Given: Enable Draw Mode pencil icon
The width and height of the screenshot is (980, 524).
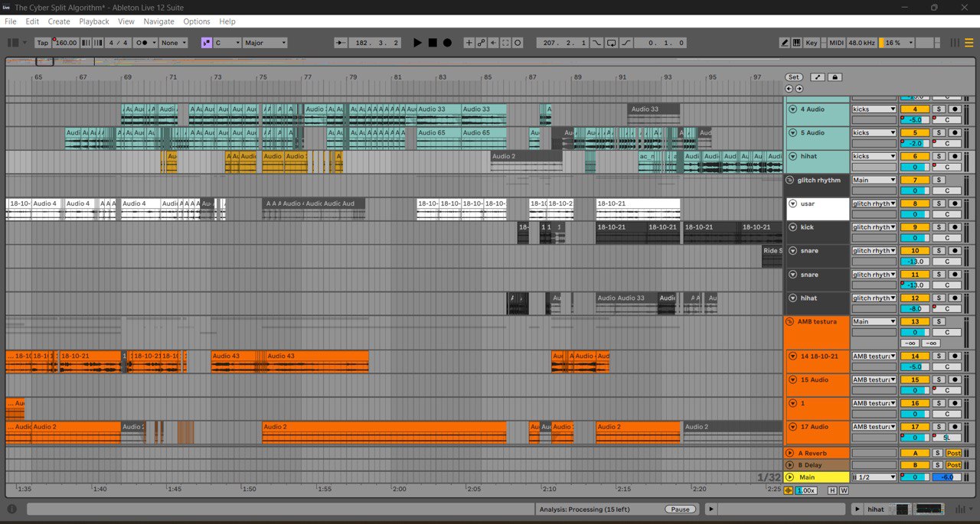Looking at the screenshot, I should (785, 43).
